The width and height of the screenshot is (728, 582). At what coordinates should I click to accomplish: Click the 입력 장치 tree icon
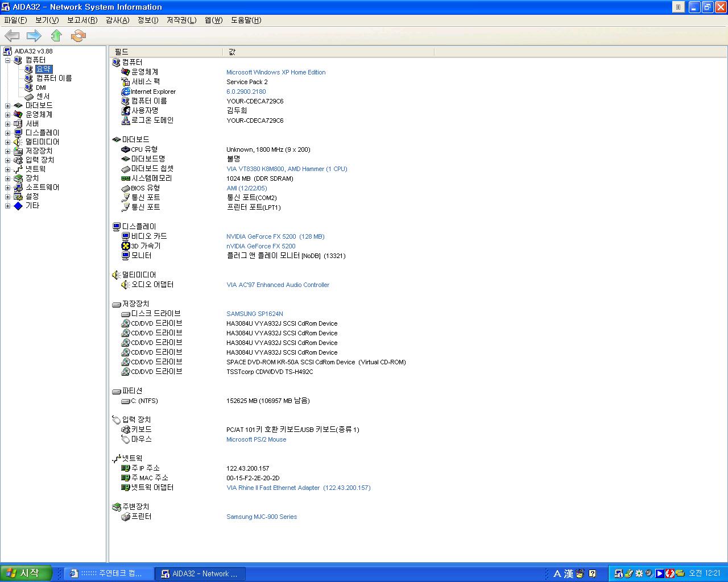click(18, 160)
